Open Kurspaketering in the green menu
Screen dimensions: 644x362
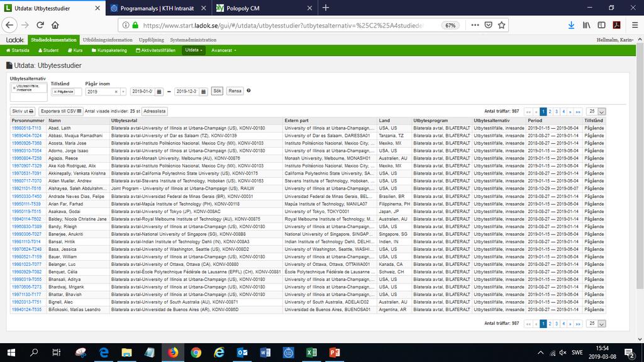[109, 50]
